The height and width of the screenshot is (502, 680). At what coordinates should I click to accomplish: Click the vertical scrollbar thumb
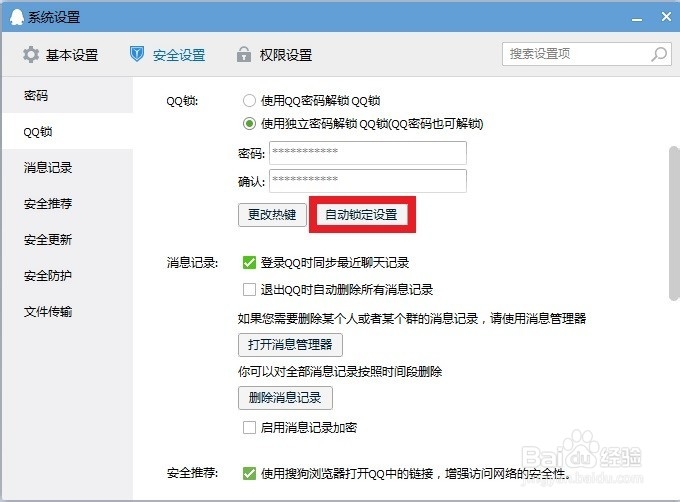(674, 223)
